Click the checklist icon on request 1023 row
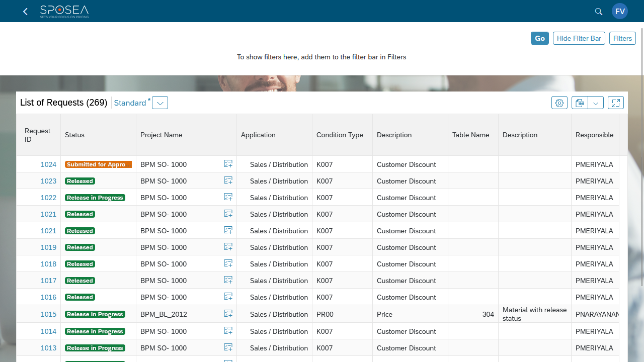Viewport: 644px width, 362px height. pyautogui.click(x=228, y=180)
